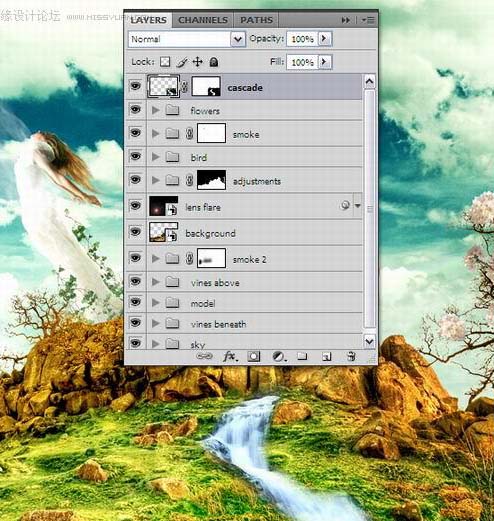Expand the bird group

[155, 157]
